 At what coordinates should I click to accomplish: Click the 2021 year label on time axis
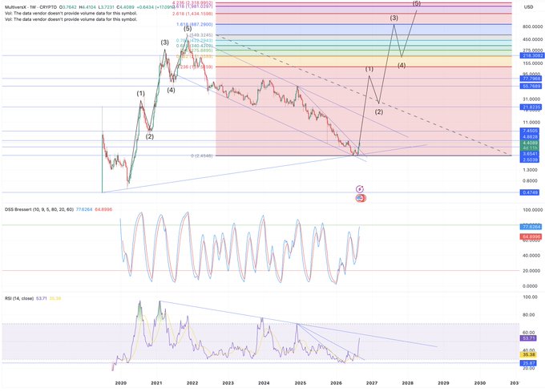156,383
